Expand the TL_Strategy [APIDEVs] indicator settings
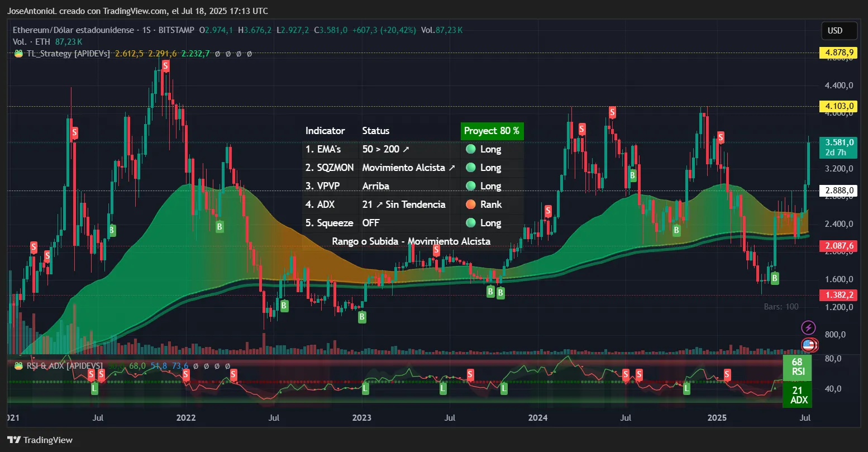Image resolution: width=868 pixels, height=452 pixels. coord(67,53)
